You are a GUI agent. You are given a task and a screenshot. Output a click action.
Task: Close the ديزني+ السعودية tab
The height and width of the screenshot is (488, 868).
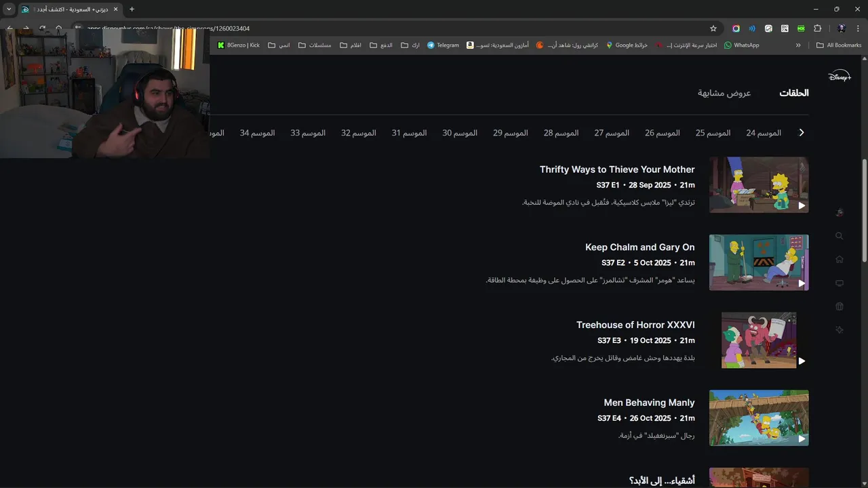click(115, 9)
